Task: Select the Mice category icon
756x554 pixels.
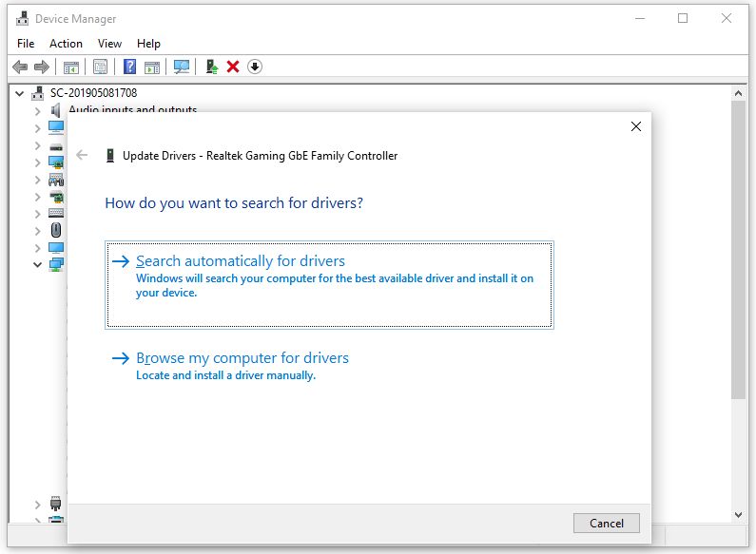Action: [x=56, y=230]
